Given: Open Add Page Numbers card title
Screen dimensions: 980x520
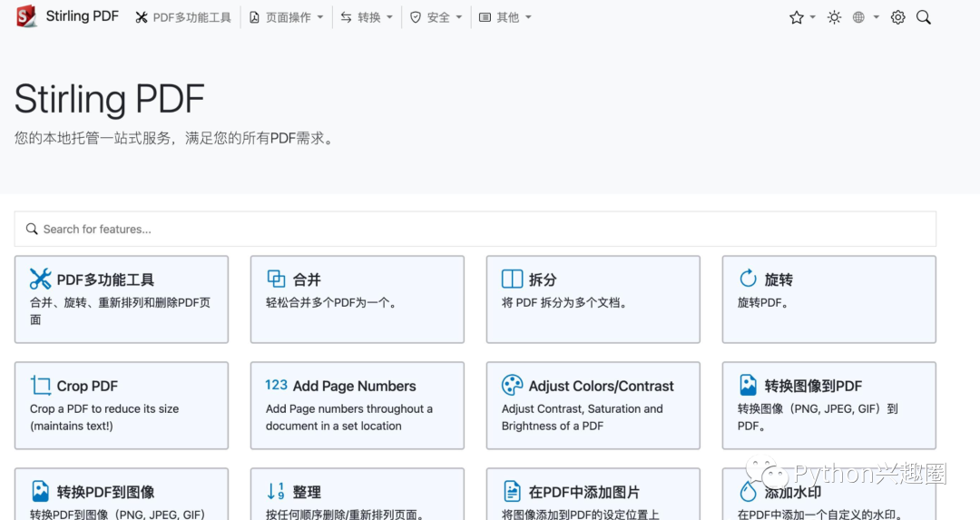Looking at the screenshot, I should coord(355,387).
